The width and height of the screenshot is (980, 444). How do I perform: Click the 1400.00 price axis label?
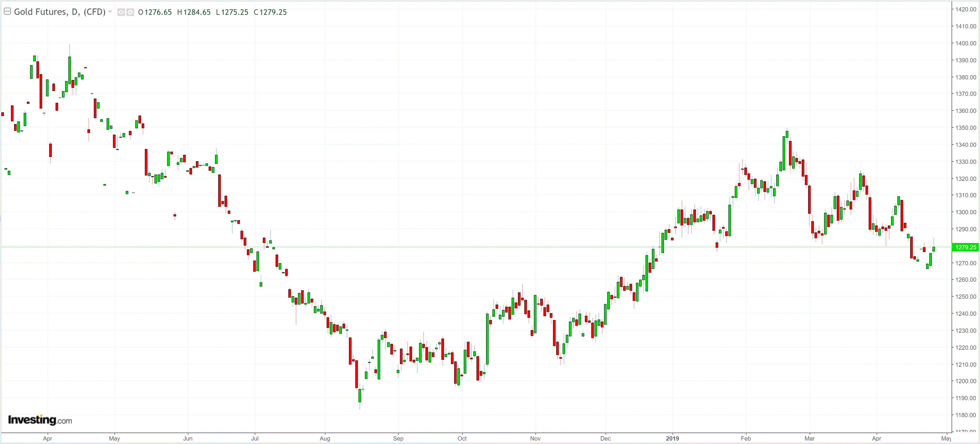coord(966,43)
